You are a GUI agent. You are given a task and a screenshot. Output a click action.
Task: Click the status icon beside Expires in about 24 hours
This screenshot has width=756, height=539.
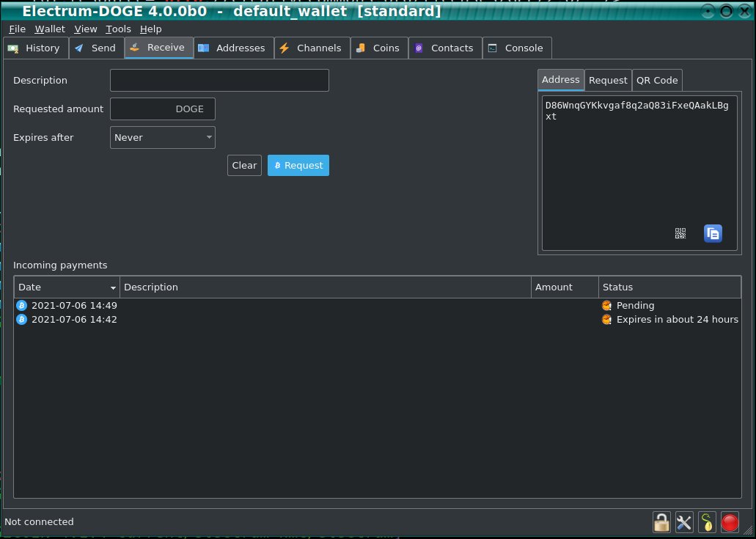(x=606, y=320)
